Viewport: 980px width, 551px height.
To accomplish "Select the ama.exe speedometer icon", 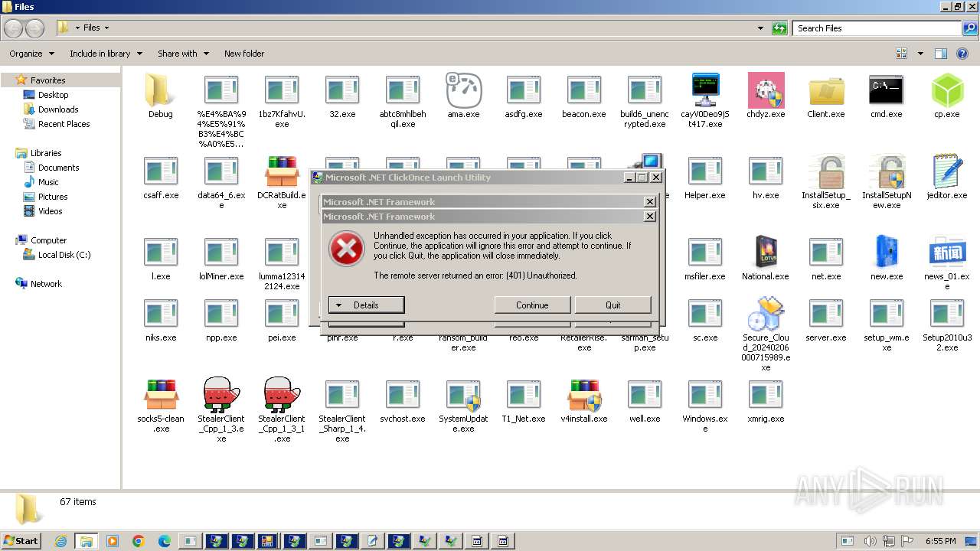I will click(x=462, y=90).
